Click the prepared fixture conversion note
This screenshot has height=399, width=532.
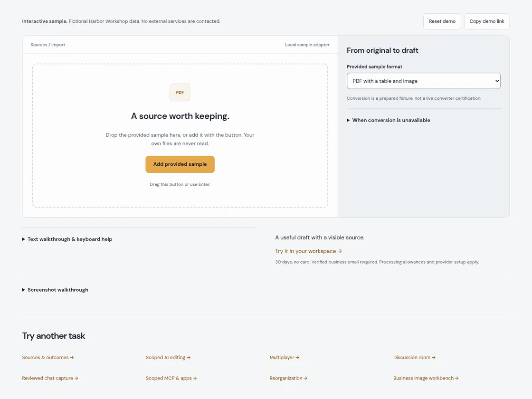pos(414,98)
